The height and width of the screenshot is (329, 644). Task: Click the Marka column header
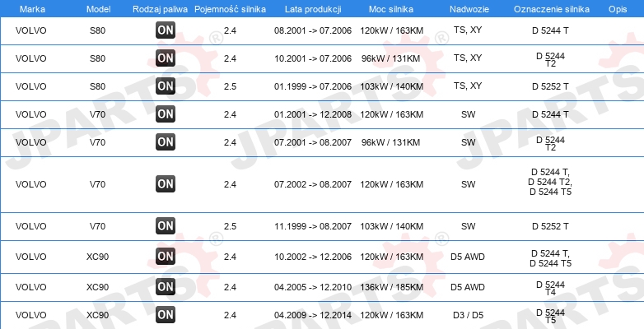tap(32, 9)
